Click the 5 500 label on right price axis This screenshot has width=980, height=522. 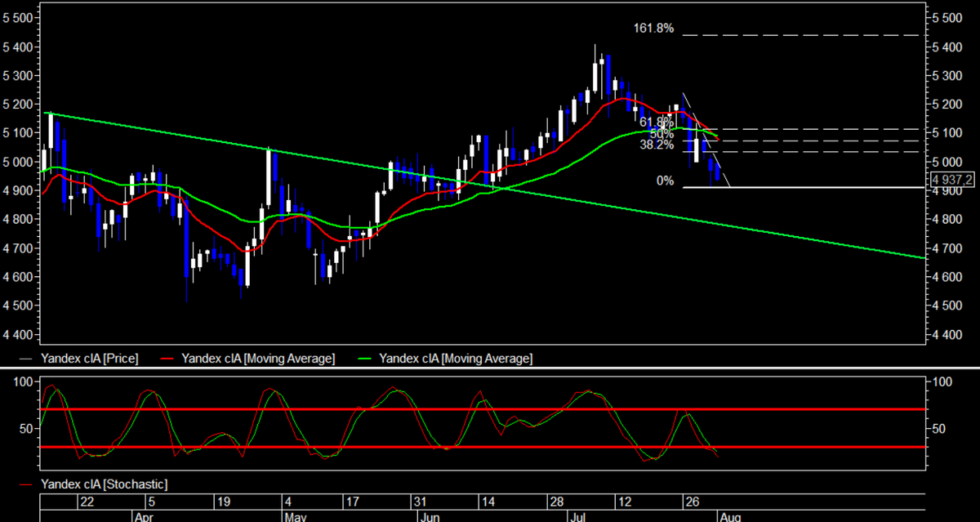point(949,17)
